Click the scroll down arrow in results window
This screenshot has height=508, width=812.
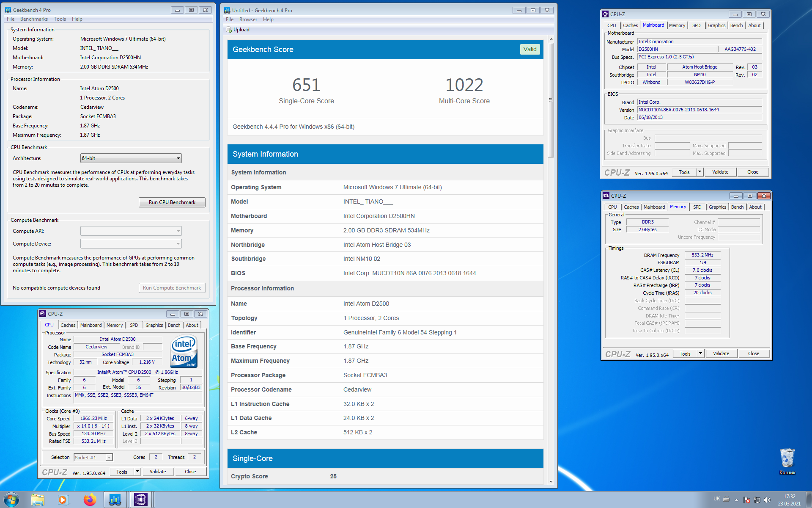tap(551, 482)
